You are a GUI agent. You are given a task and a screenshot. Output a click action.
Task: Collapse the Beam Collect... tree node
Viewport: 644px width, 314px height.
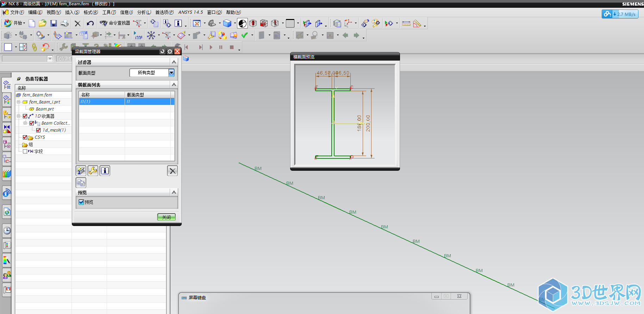coord(25,123)
